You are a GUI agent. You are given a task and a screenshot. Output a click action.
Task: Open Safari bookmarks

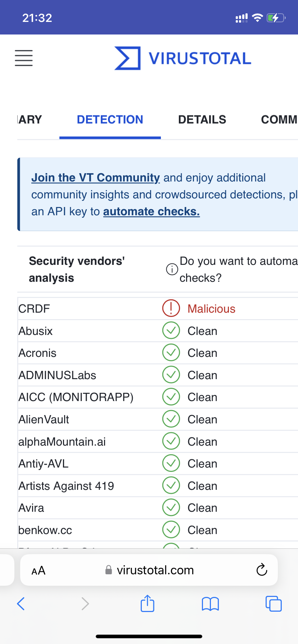[211, 604]
